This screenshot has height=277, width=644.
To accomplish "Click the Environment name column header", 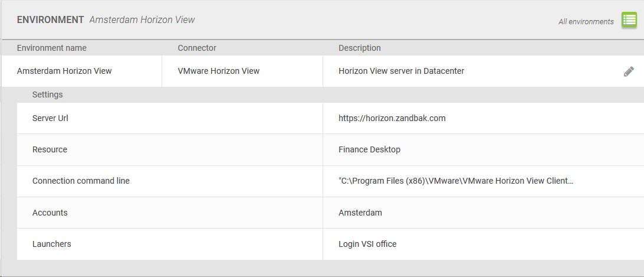I will pos(52,48).
